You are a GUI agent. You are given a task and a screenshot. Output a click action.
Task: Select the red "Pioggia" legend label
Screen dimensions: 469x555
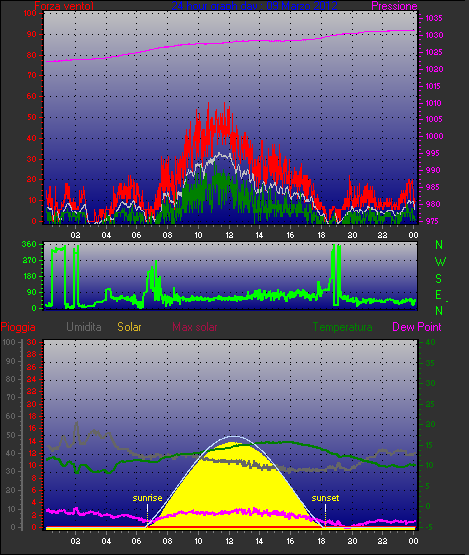(18, 327)
